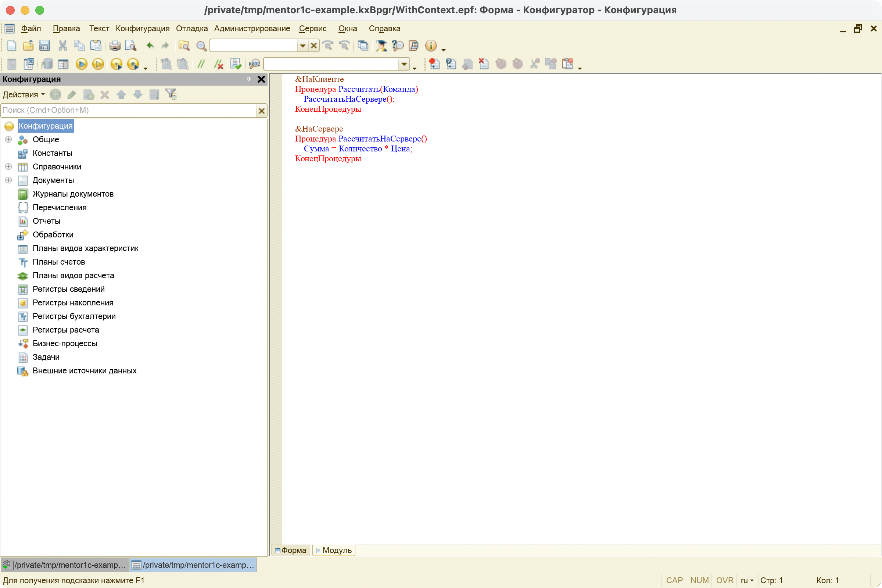The height and width of the screenshot is (588, 882).
Task: Click the toggle breakpoint red dot icon
Action: pos(434,64)
